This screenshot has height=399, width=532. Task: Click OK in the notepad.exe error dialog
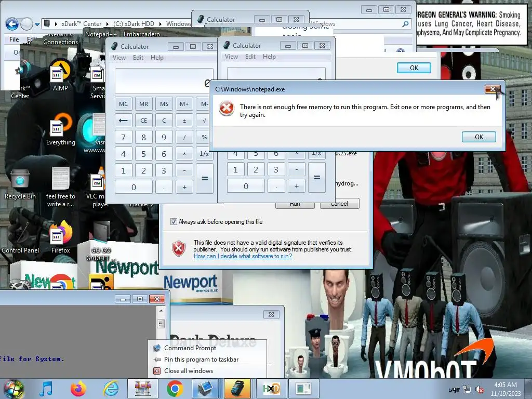(x=478, y=137)
